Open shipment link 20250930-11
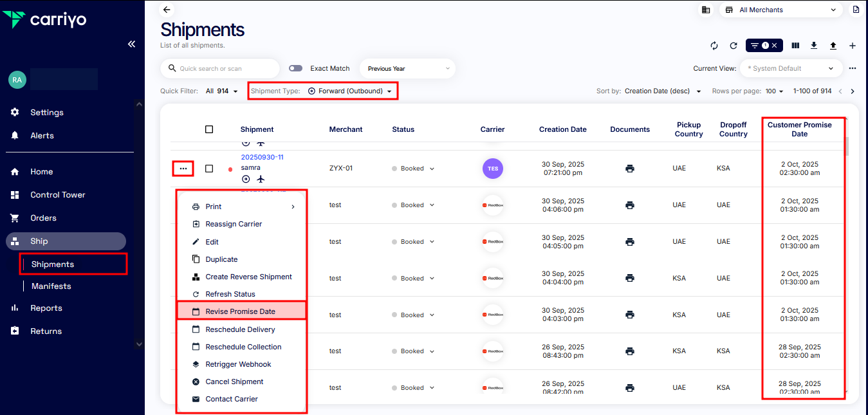The height and width of the screenshot is (415, 868). pos(262,157)
